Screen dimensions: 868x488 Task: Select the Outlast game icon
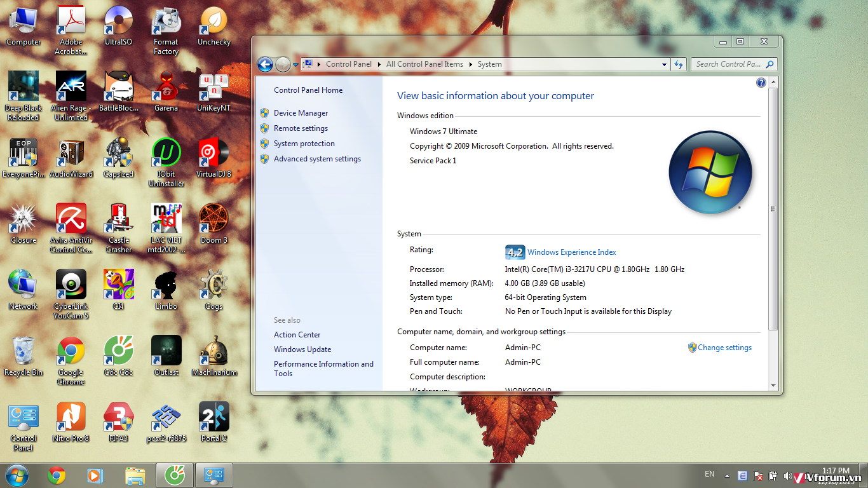pos(166,356)
